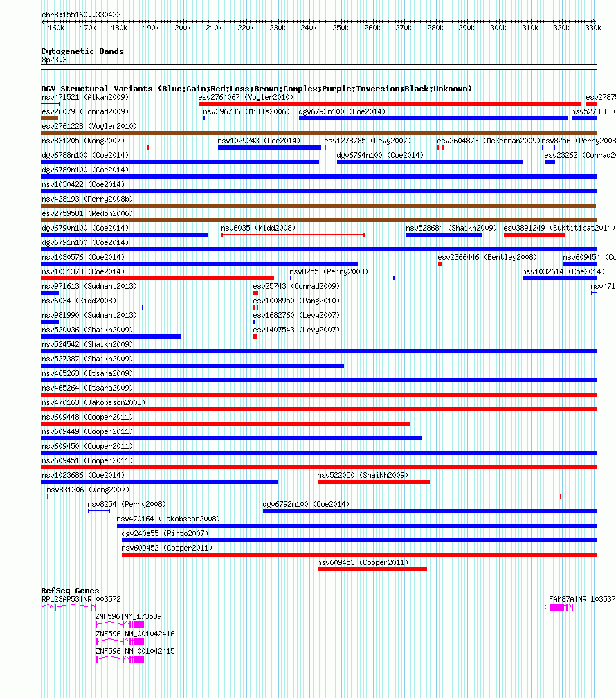Select the dgv6793n100 (Coe2014) variant label
The width and height of the screenshot is (616, 698).
click(342, 111)
